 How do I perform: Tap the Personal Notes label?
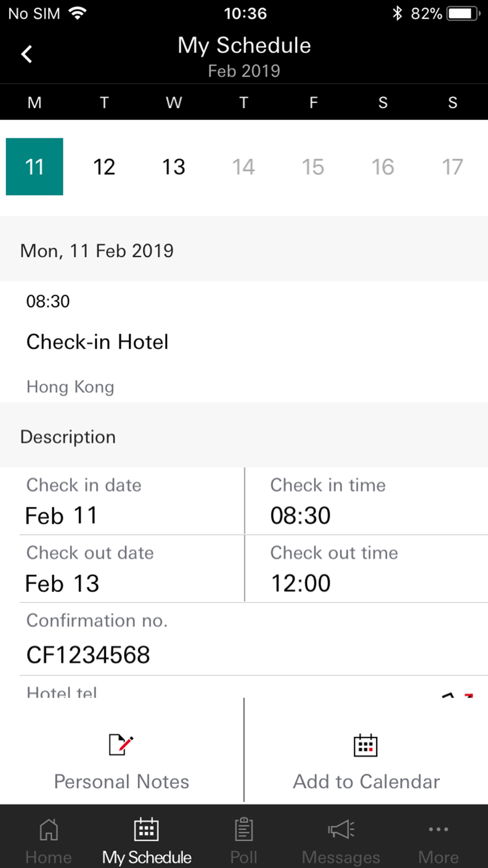[x=122, y=782]
